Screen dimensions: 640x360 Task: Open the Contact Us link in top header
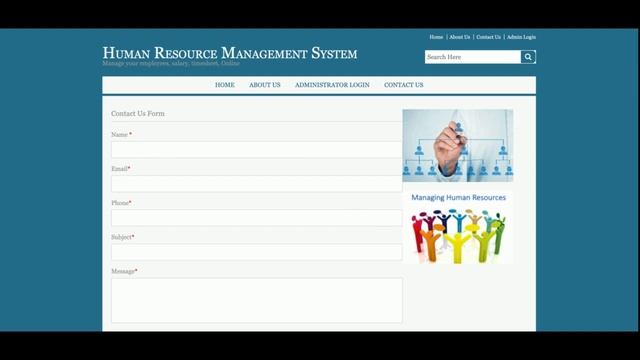(488, 37)
